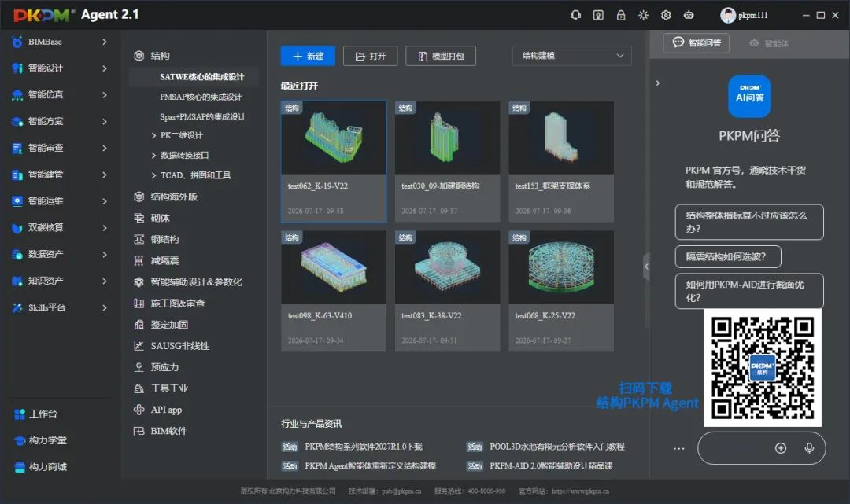Click 模型打包 button
Image resolution: width=850 pixels, height=504 pixels.
[441, 56]
